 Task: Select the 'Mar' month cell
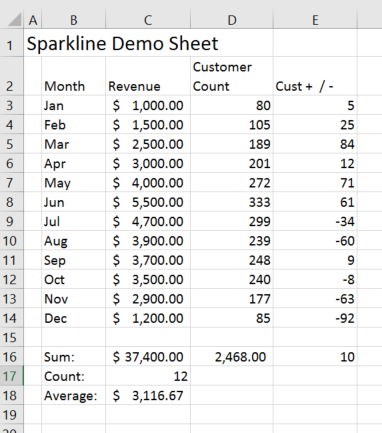pyautogui.click(x=74, y=144)
